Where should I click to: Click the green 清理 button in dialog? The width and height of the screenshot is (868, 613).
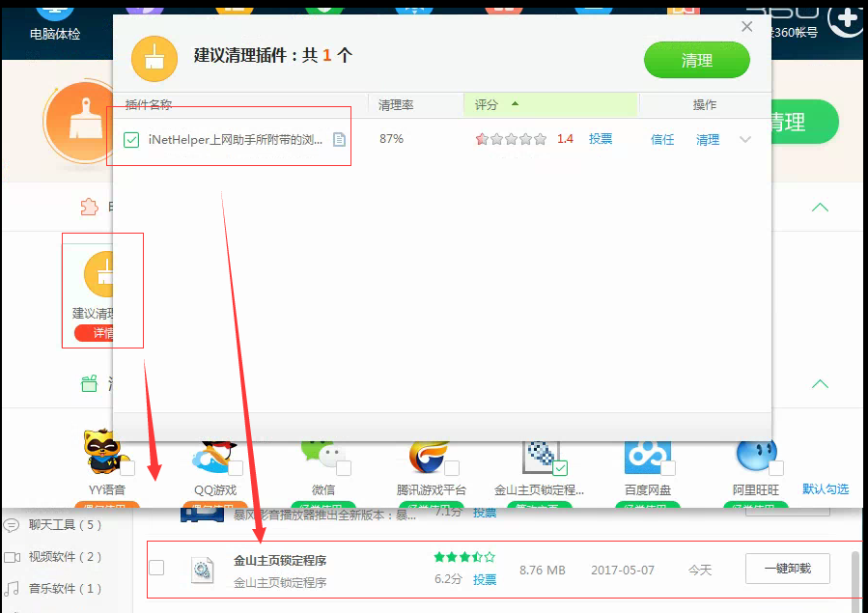tap(697, 60)
